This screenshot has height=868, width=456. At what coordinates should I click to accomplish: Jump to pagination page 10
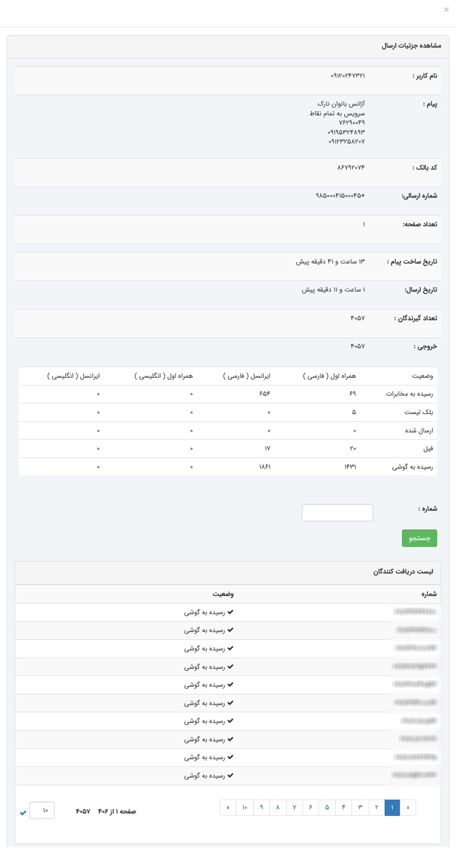[x=244, y=808]
